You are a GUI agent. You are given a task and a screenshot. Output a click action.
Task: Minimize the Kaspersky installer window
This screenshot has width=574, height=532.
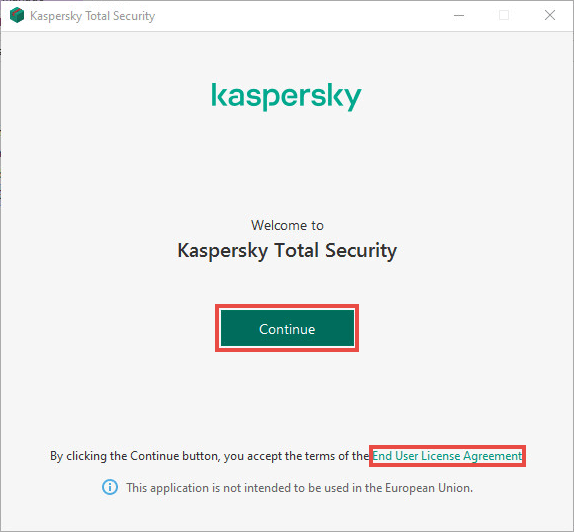point(459,16)
